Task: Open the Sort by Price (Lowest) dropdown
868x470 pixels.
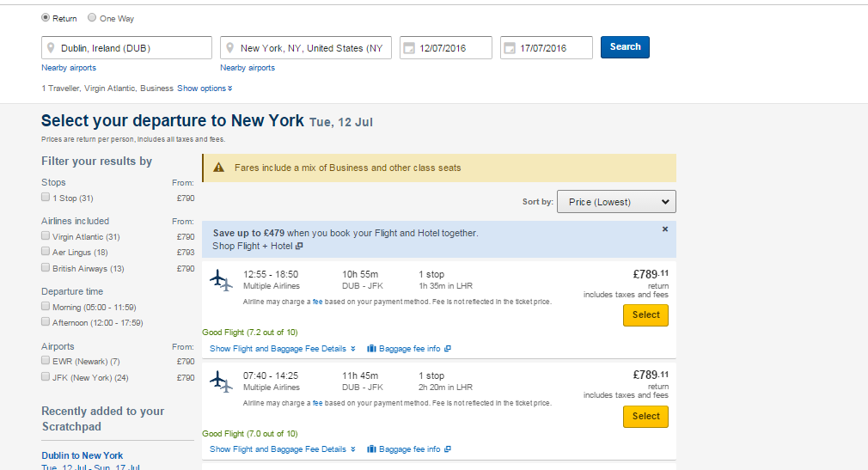Action: click(x=616, y=202)
